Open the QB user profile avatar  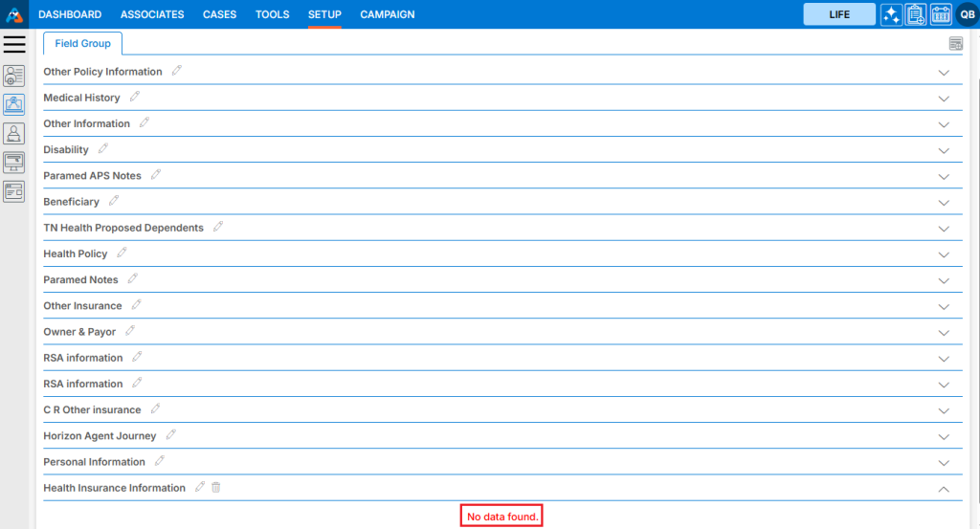coord(967,14)
